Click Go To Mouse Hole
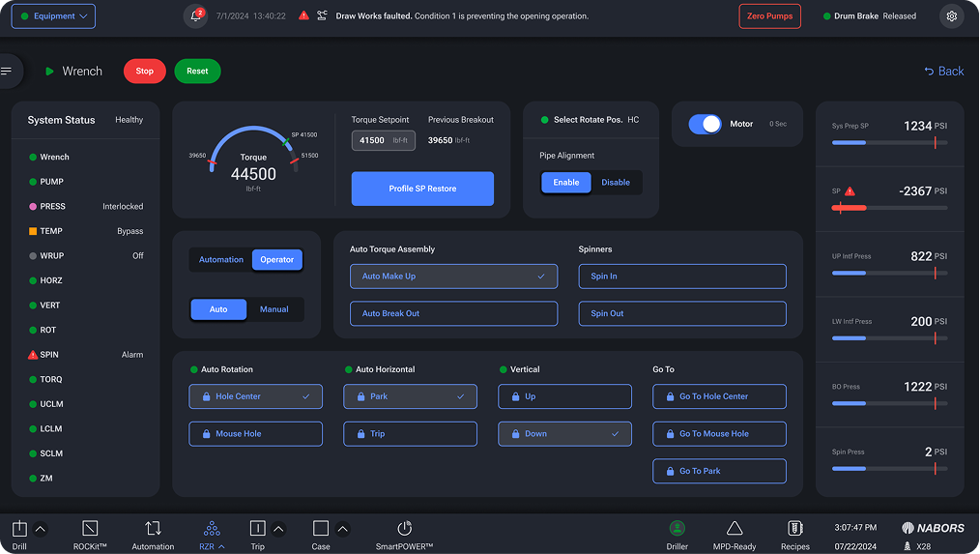Viewport: 980px width, 554px height. click(719, 434)
